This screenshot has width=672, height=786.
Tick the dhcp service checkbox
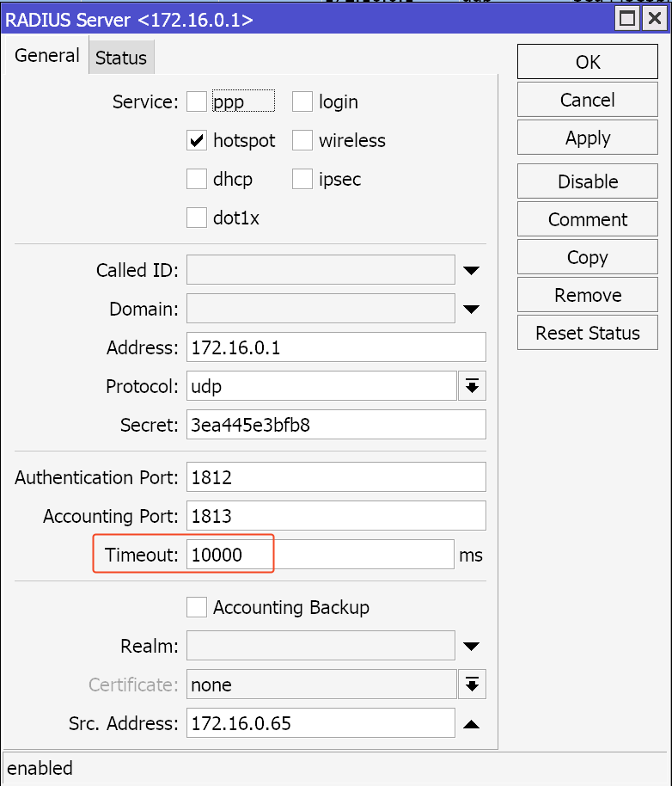pos(196,179)
